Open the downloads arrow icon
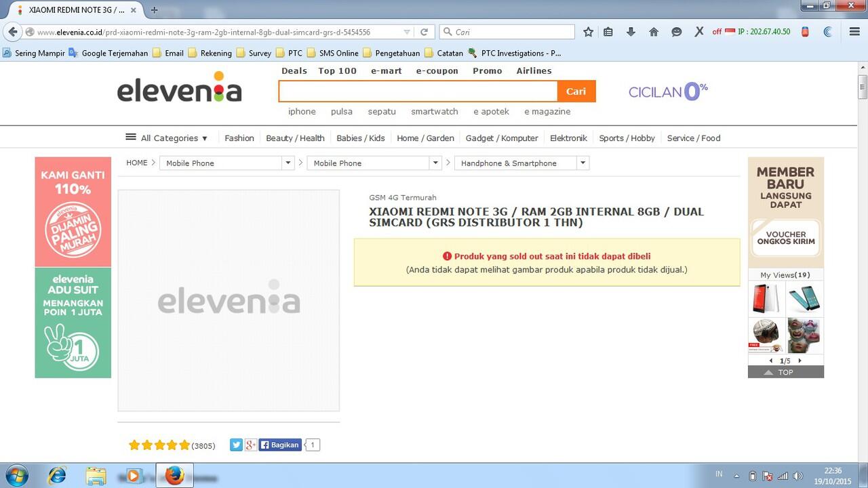 [631, 32]
